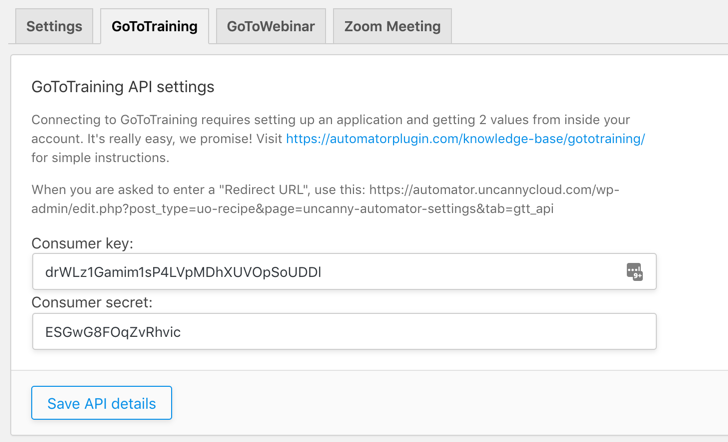Click the password manager icon in Consumer key field
728x442 pixels.
[x=634, y=272]
